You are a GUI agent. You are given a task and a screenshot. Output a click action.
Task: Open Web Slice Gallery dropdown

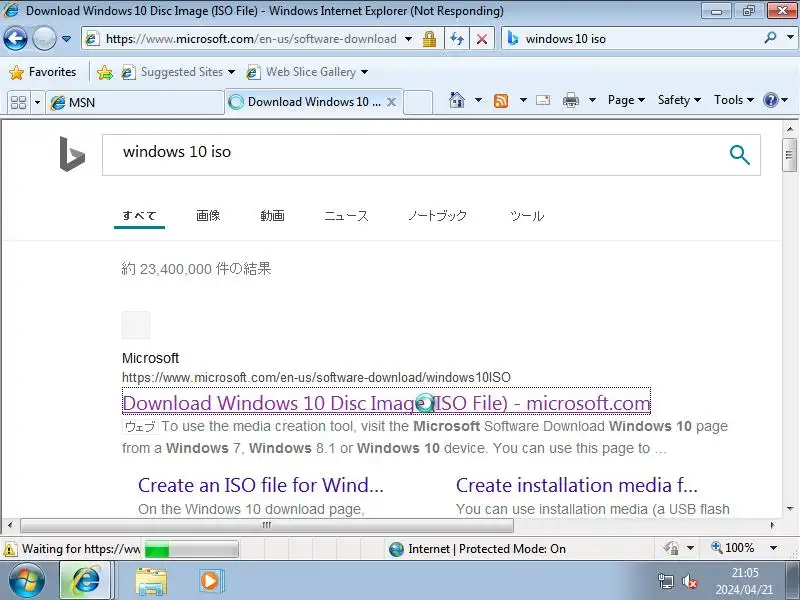click(x=307, y=72)
